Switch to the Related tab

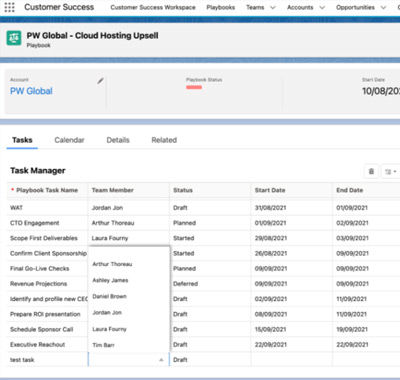point(164,140)
